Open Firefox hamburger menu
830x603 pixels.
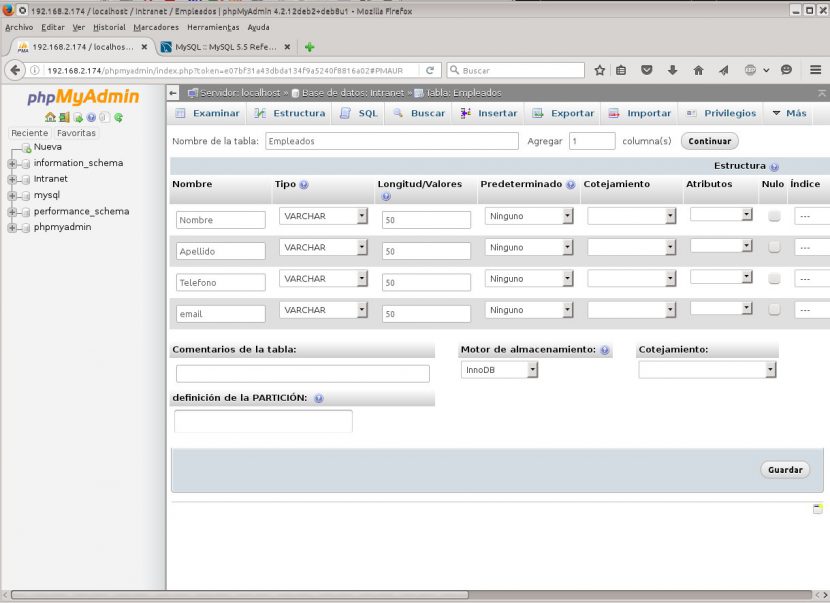[x=815, y=70]
